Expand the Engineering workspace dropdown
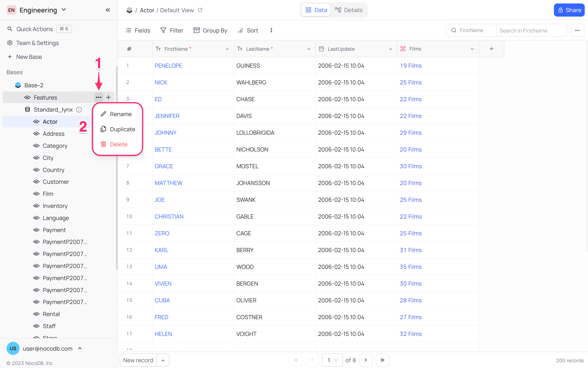588x368 pixels. point(64,10)
